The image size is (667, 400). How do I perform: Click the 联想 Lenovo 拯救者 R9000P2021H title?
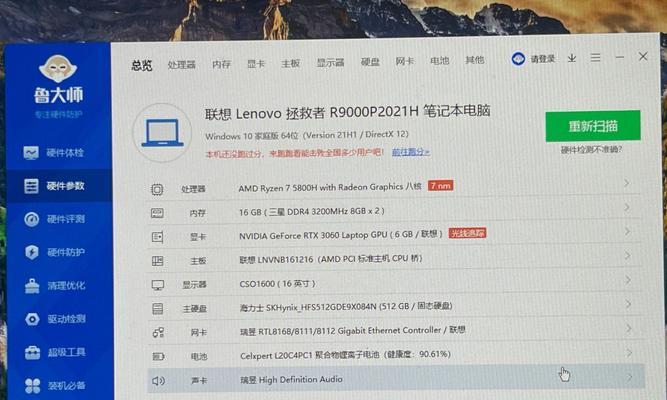click(348, 112)
